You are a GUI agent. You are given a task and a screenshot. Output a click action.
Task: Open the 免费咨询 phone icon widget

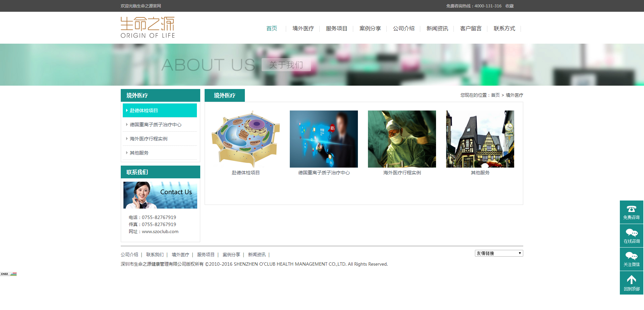tap(632, 212)
